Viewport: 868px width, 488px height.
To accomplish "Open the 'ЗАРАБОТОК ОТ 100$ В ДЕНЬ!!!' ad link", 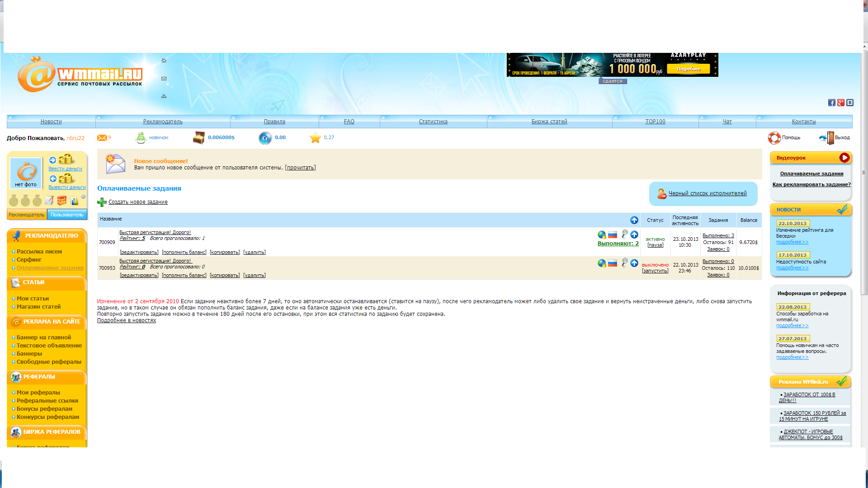I will (807, 398).
